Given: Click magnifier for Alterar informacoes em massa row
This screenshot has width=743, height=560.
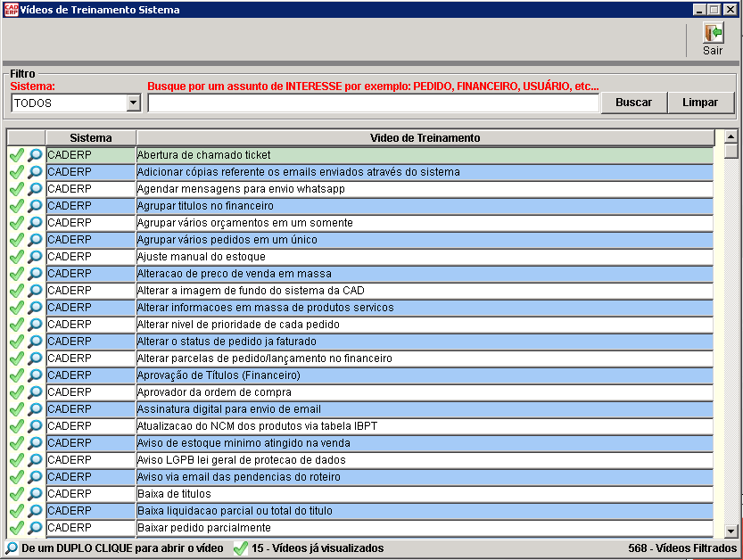Looking at the screenshot, I should [35, 308].
